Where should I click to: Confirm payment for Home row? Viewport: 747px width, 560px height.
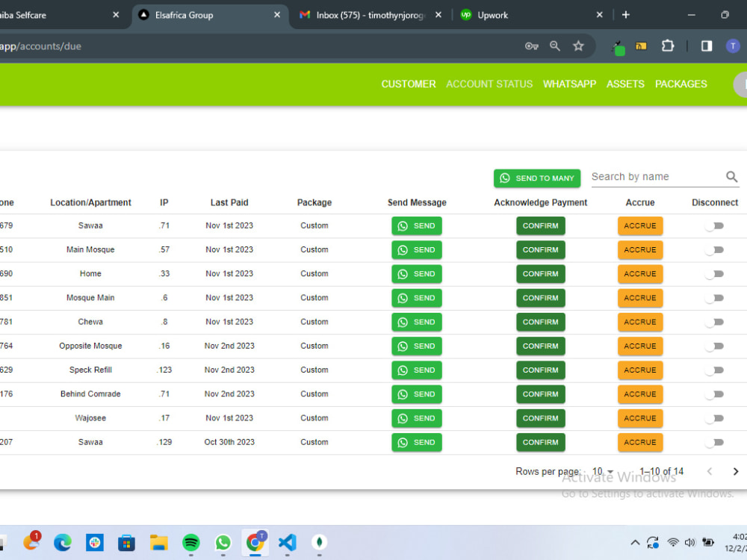point(541,274)
